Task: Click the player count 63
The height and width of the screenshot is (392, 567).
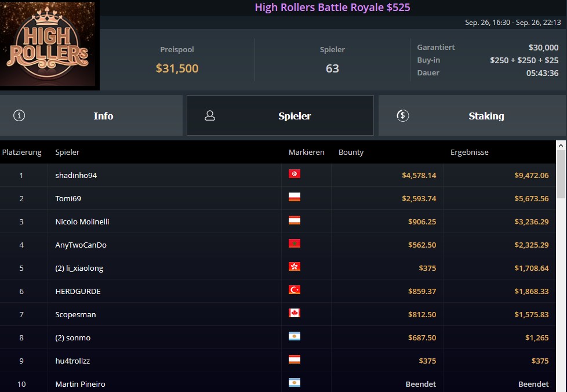Action: (x=332, y=68)
